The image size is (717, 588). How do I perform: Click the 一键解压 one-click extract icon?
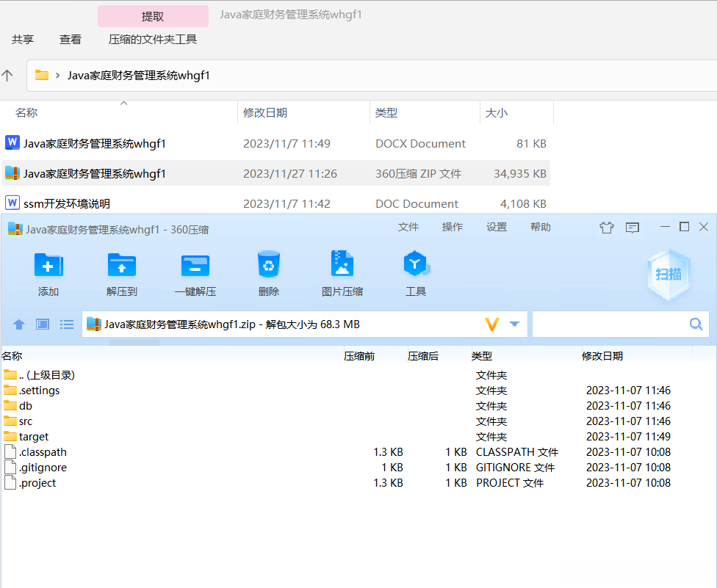[195, 265]
